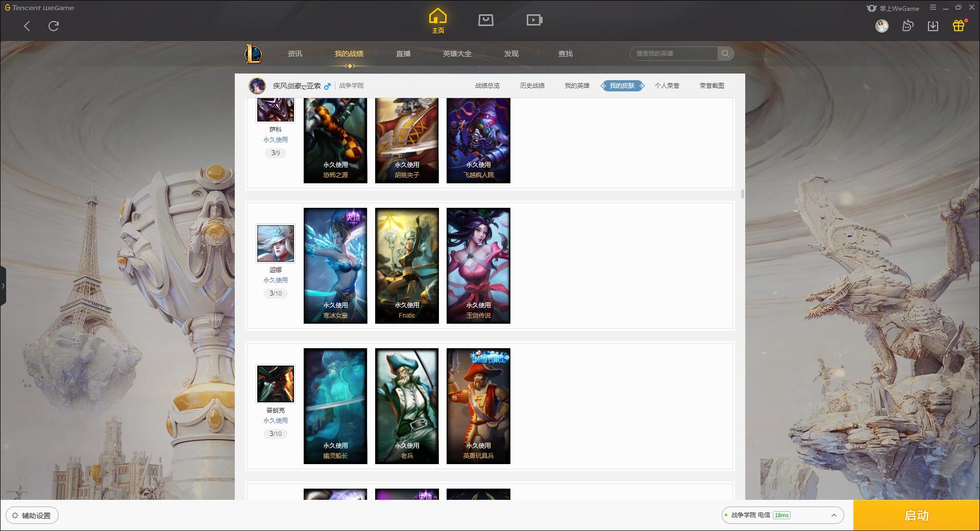Expand the left side panel handle
This screenshot has height=531, width=980.
[3, 286]
